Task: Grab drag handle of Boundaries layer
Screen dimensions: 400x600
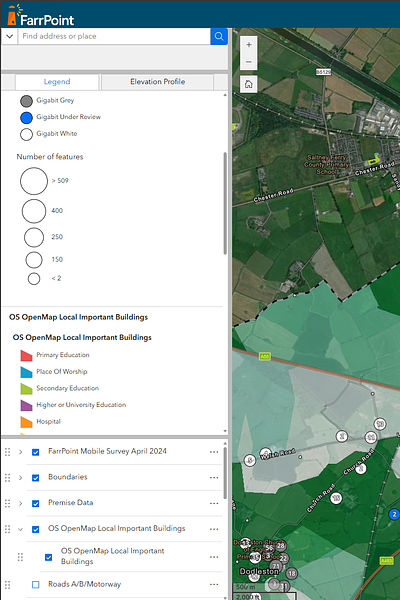Action: tap(7, 478)
